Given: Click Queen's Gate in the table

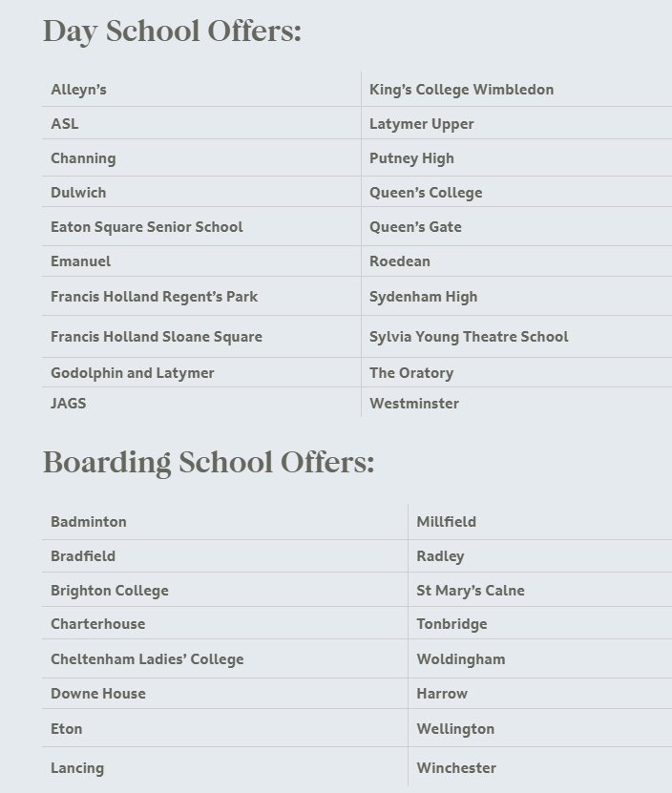Looking at the screenshot, I should pyautogui.click(x=415, y=227).
